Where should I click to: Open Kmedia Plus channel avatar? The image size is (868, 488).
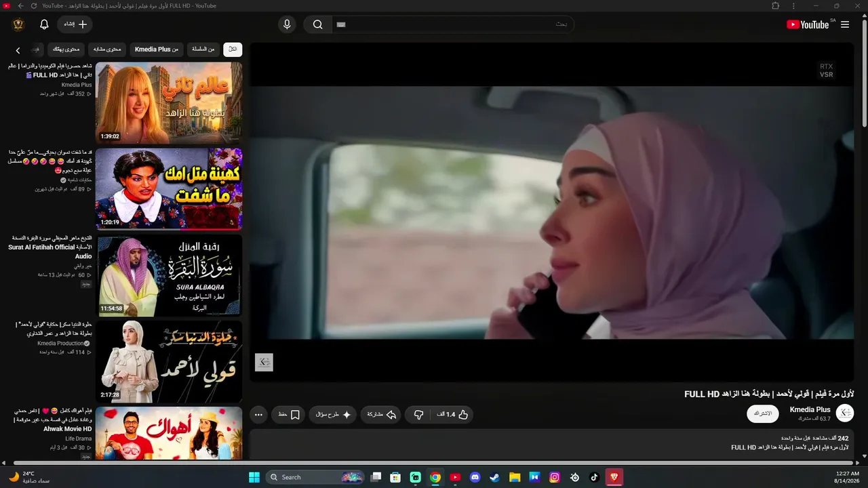pyautogui.click(x=845, y=413)
